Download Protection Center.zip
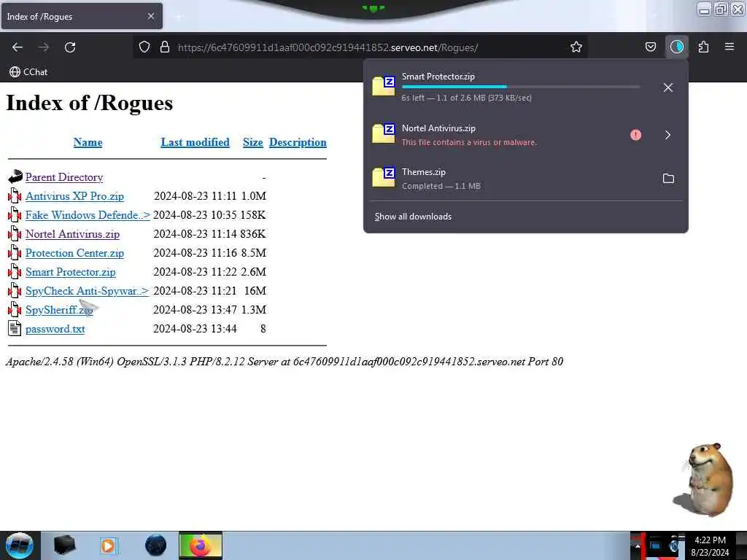 click(75, 253)
